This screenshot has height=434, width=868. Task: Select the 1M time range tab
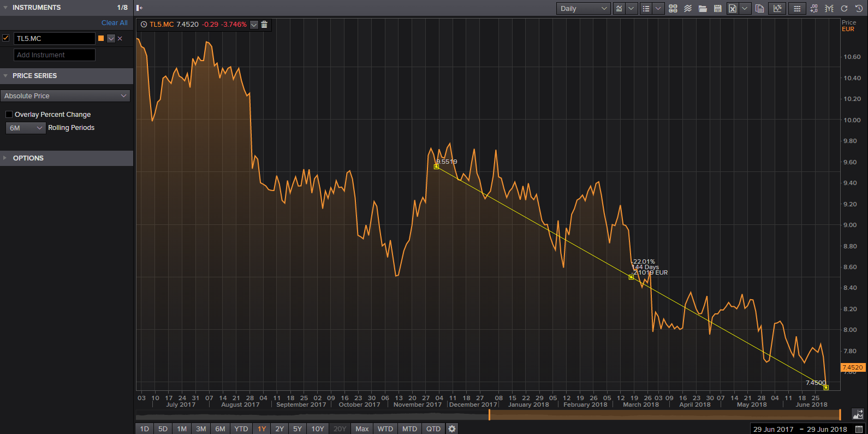182,429
